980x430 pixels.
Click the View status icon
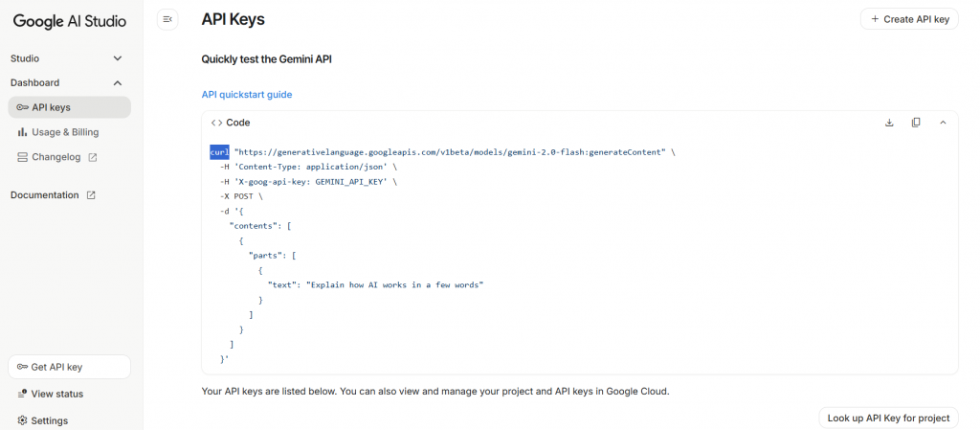coord(22,394)
